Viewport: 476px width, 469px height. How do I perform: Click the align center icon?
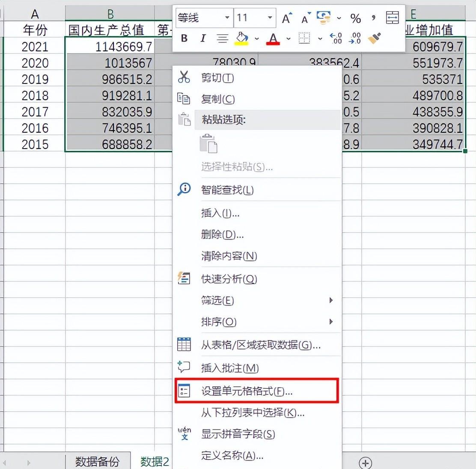(x=223, y=39)
